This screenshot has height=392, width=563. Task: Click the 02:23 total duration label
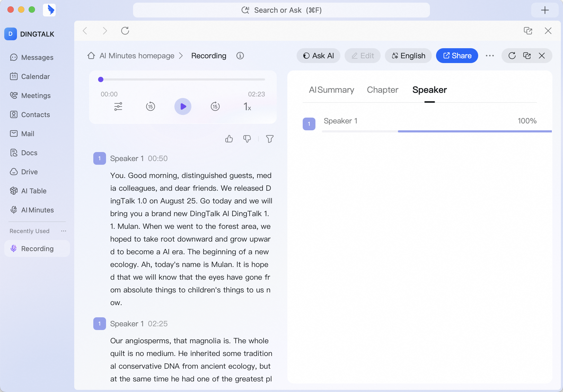(257, 94)
